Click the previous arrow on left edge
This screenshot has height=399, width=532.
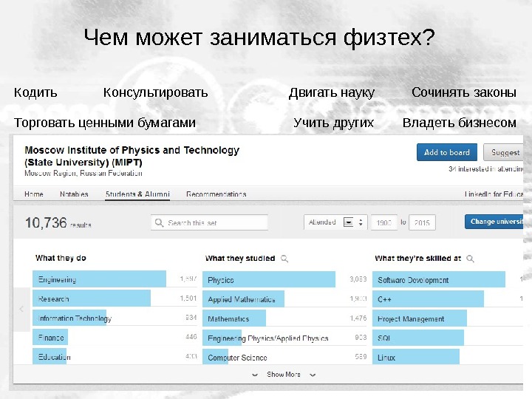click(x=21, y=309)
